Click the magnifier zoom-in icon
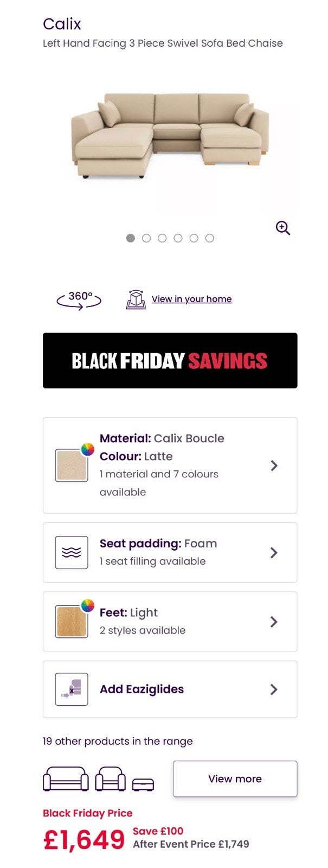The width and height of the screenshot is (328, 868). [283, 228]
